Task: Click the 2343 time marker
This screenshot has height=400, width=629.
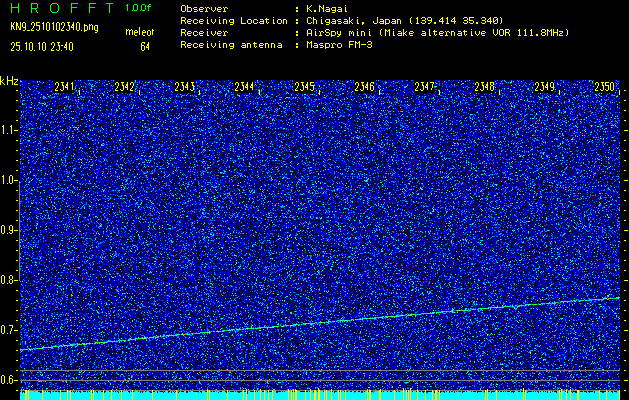Action: pyautogui.click(x=185, y=88)
